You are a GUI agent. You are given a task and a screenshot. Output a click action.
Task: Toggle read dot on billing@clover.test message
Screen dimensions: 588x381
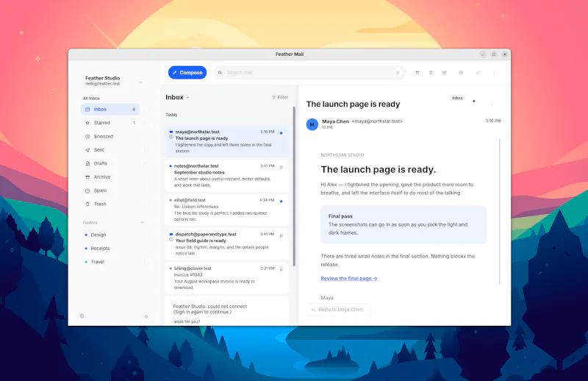(171, 268)
